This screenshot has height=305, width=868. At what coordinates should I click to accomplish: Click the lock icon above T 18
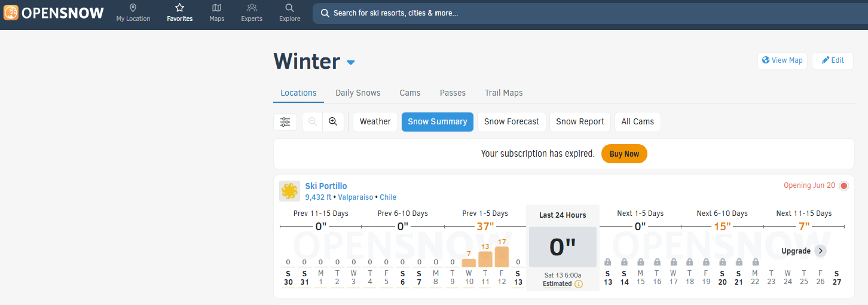690,262
